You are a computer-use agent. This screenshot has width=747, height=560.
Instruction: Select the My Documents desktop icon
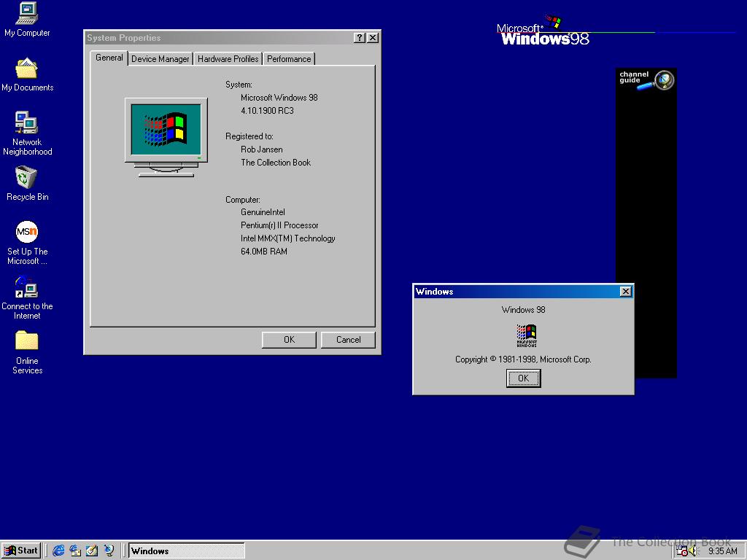click(27, 75)
